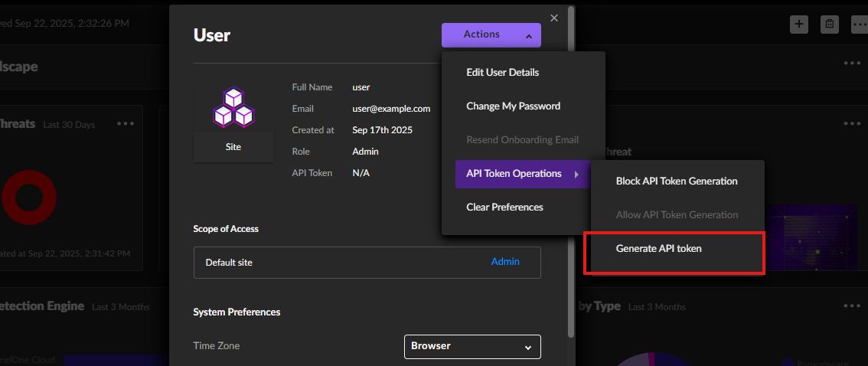Viewport: 868px width, 366px height.
Task: Expand the API Token Operations submenu
Action: coord(514,174)
